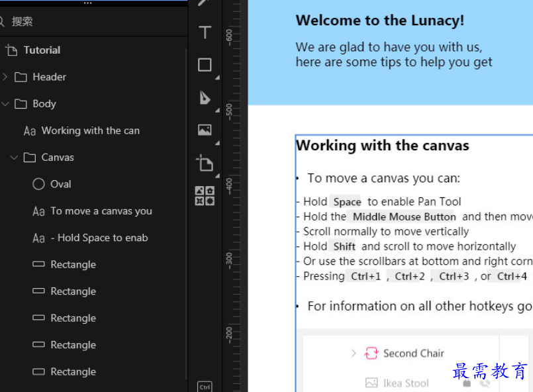This screenshot has width=533, height=392.
Task: Select the Oval layer
Action: click(x=93, y=184)
